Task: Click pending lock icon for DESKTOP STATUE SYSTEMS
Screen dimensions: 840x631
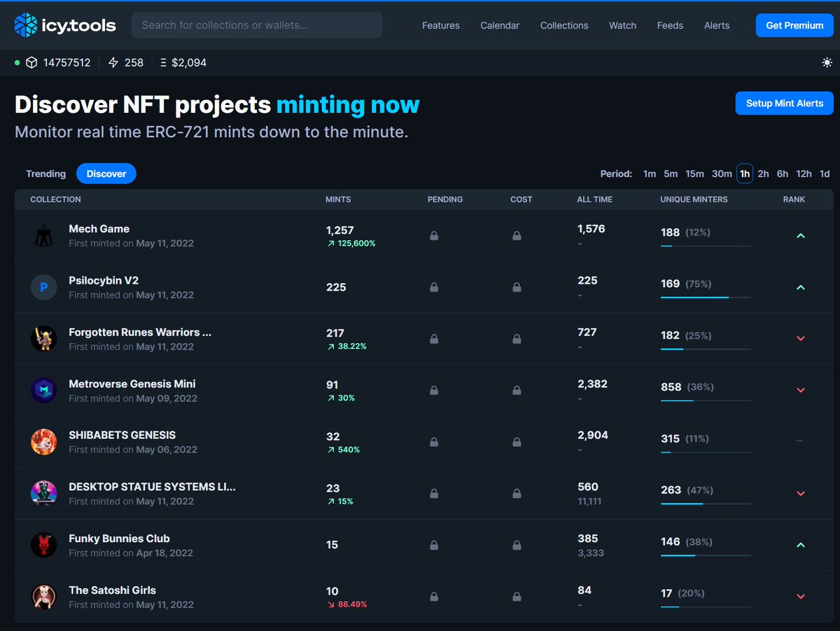Action: tap(434, 494)
